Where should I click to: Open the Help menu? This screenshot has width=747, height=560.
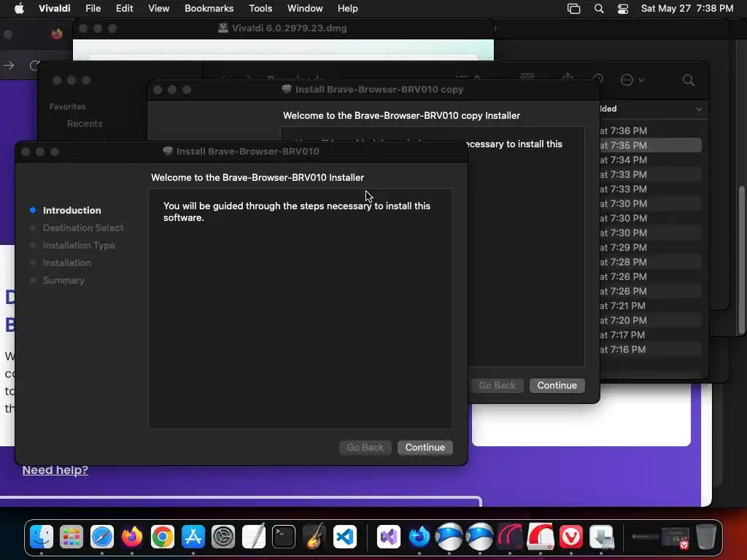pos(348,9)
